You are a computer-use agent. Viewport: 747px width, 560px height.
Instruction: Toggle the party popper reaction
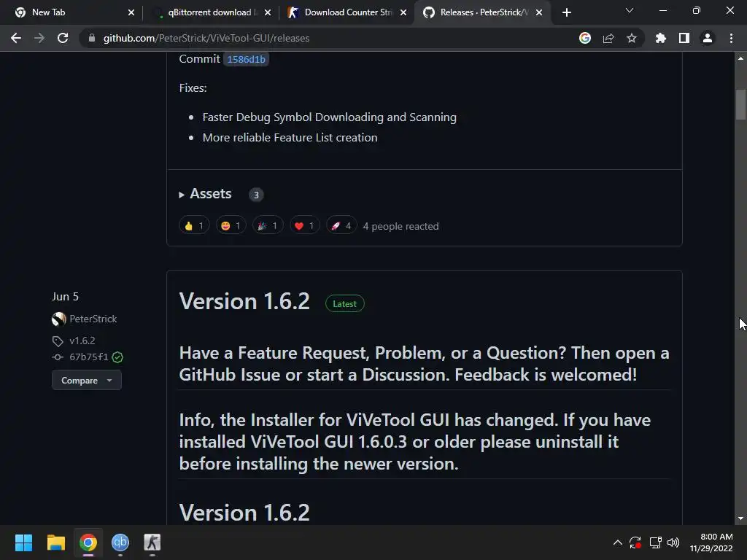coord(268,226)
